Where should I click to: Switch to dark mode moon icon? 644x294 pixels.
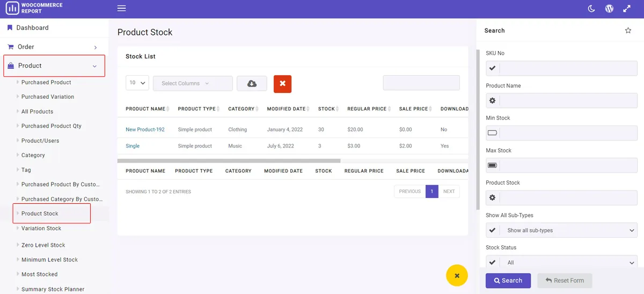[x=591, y=9]
